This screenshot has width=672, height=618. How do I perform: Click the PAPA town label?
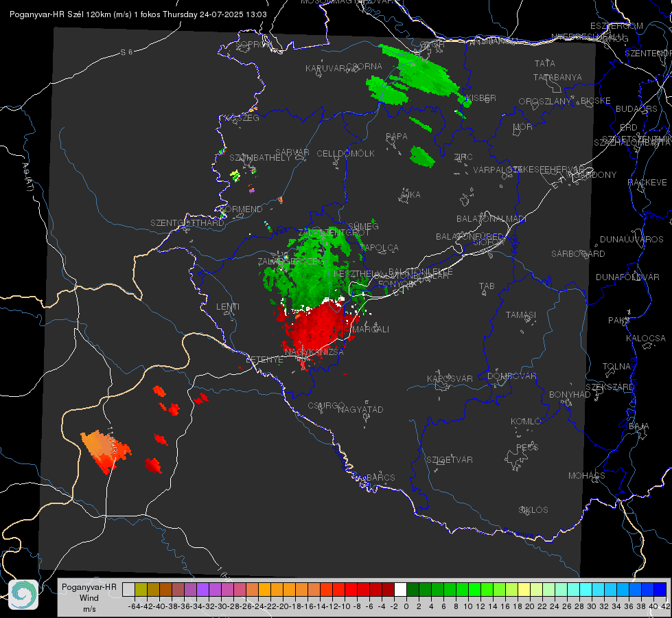pyautogui.click(x=397, y=137)
